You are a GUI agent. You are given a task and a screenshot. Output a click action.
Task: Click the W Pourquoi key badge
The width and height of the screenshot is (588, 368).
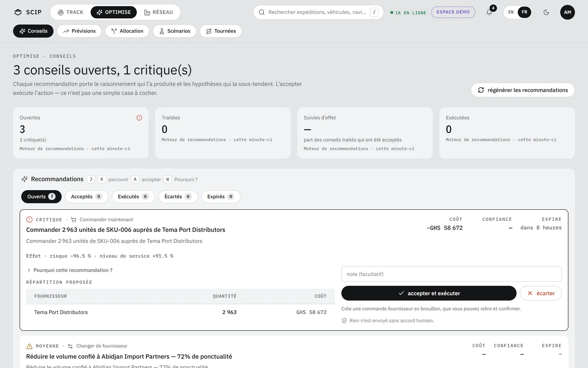click(x=168, y=179)
